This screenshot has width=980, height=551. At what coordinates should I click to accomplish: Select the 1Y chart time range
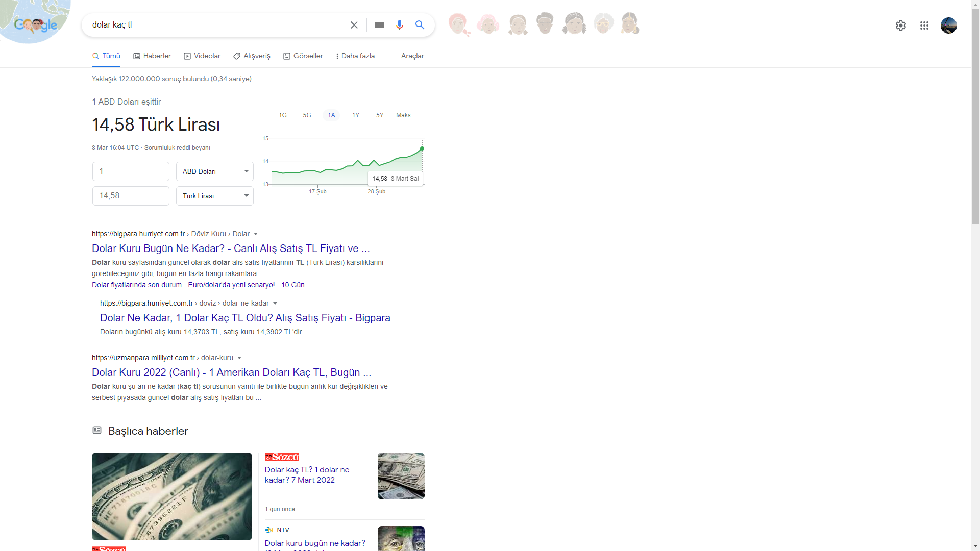356,115
